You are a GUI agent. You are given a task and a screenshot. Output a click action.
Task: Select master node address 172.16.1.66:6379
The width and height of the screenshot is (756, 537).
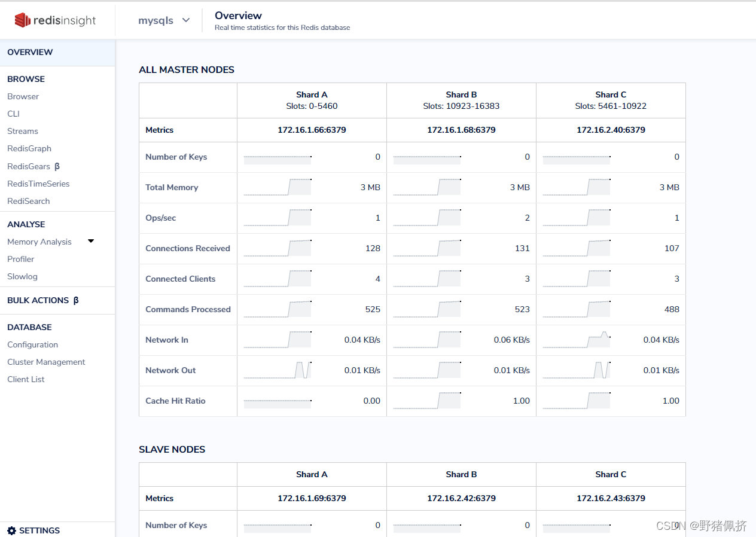coord(312,130)
